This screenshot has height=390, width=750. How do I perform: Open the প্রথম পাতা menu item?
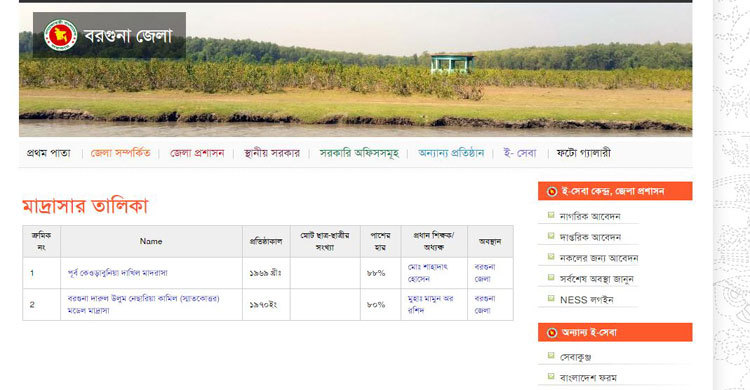48,153
